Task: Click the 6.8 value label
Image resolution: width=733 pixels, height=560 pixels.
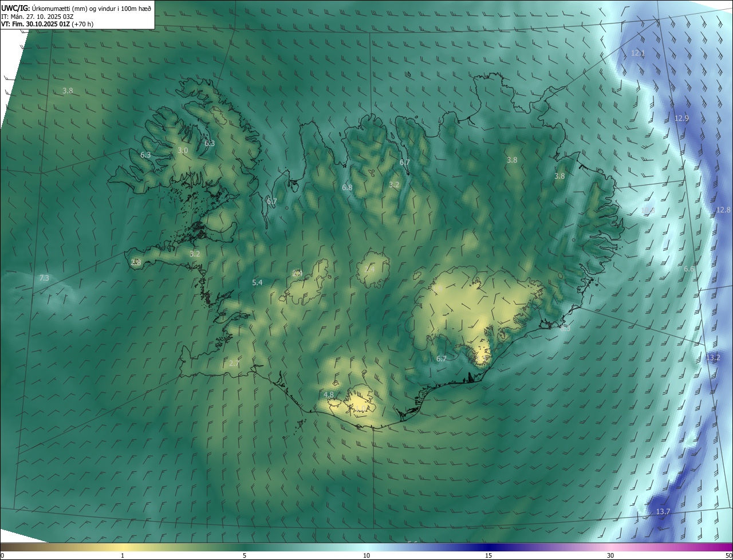Action: [347, 187]
